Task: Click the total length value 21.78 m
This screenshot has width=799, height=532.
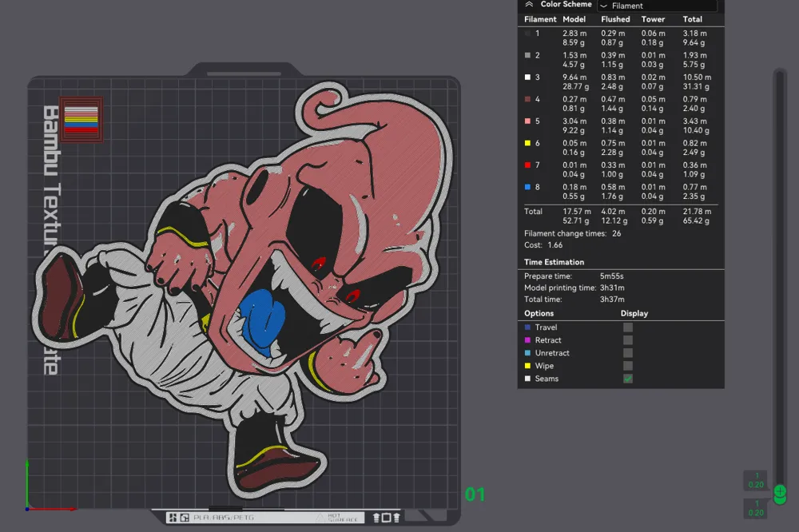Action: [x=697, y=212]
